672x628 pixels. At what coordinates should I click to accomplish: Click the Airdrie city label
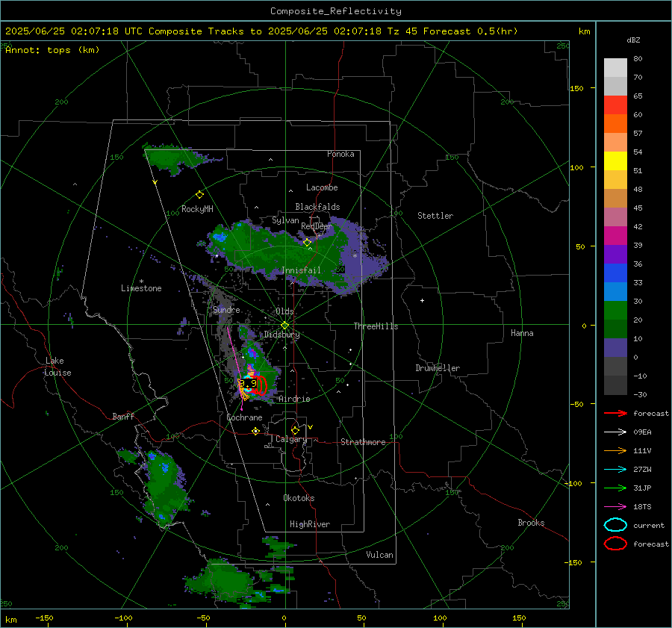(x=294, y=399)
